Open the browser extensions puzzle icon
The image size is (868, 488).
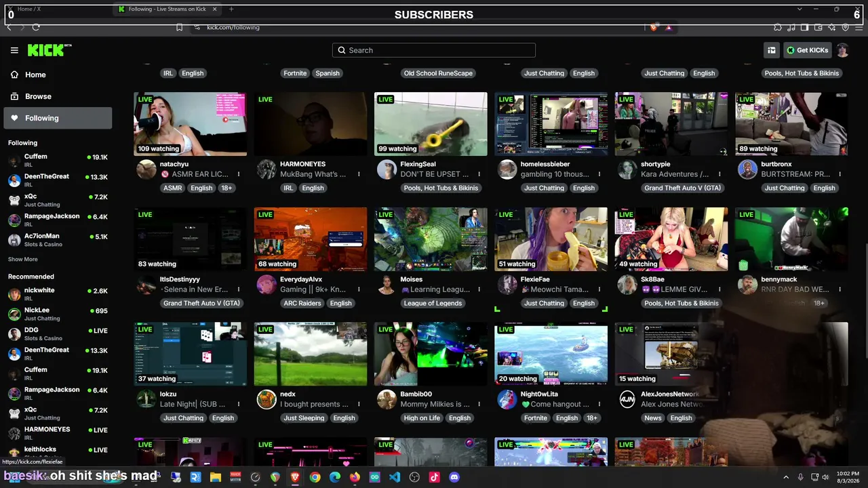pos(777,27)
